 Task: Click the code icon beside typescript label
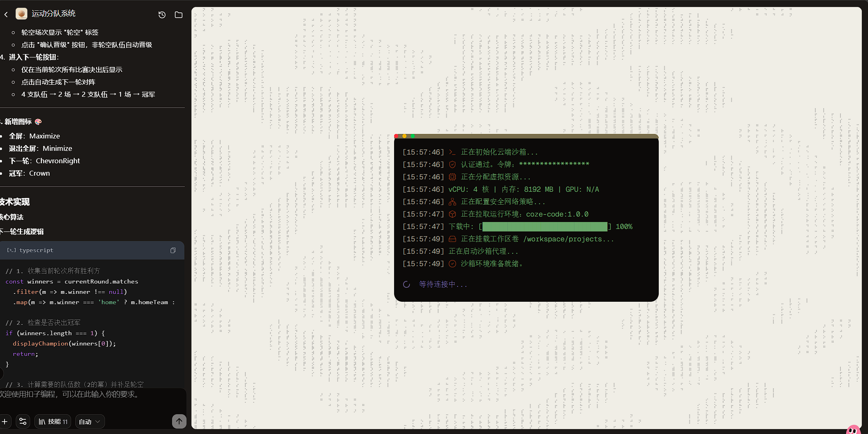point(11,250)
